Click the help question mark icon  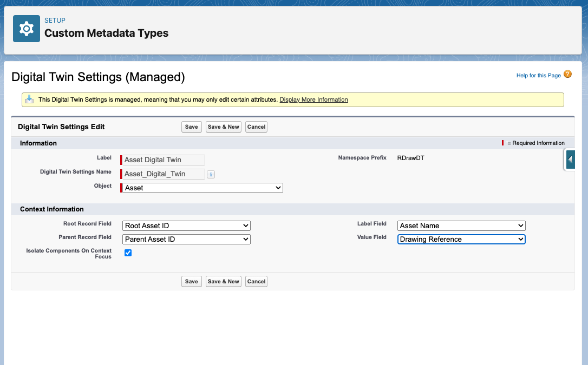click(x=567, y=75)
